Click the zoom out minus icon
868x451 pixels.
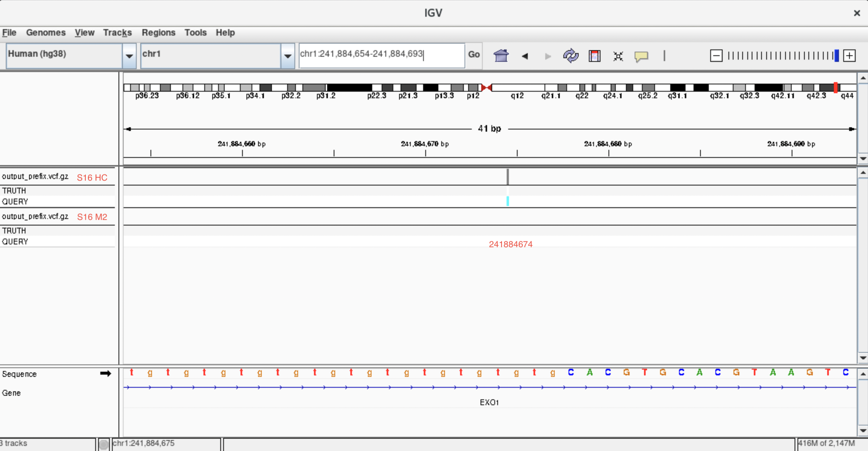click(716, 56)
